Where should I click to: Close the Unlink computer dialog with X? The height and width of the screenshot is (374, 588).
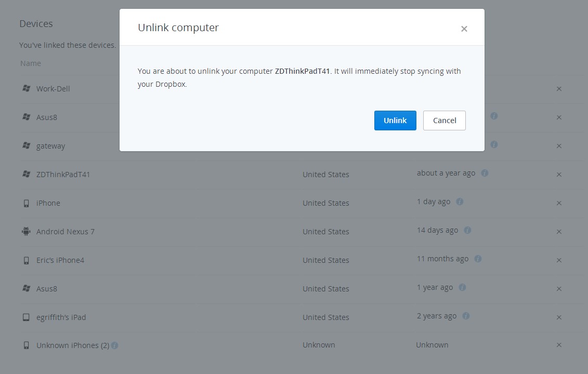(x=464, y=29)
